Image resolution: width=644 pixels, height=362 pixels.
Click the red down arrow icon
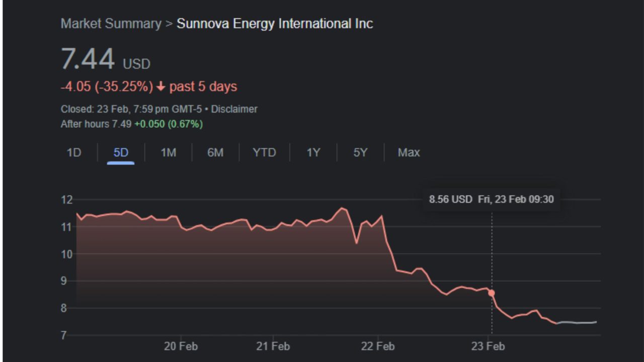pos(160,87)
